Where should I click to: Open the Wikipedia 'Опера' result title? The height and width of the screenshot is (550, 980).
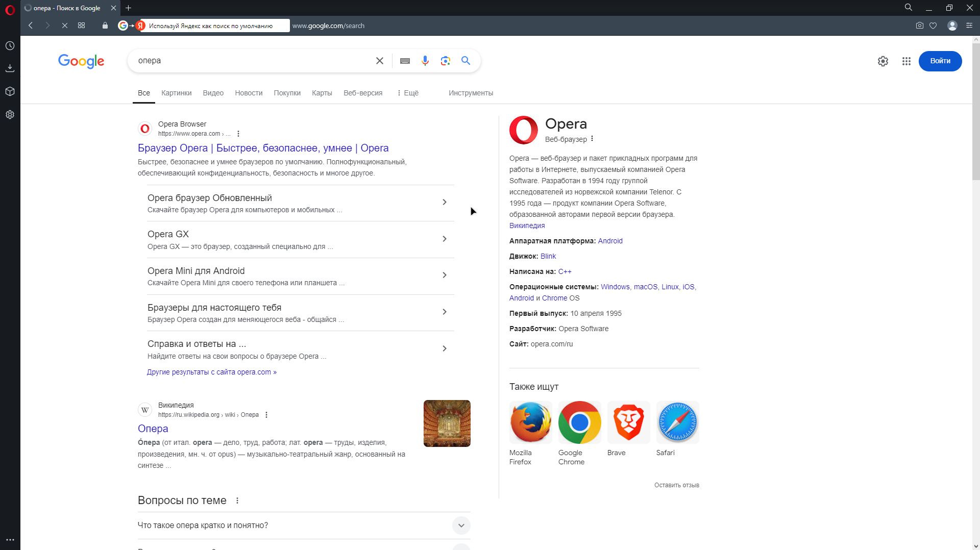point(153,429)
